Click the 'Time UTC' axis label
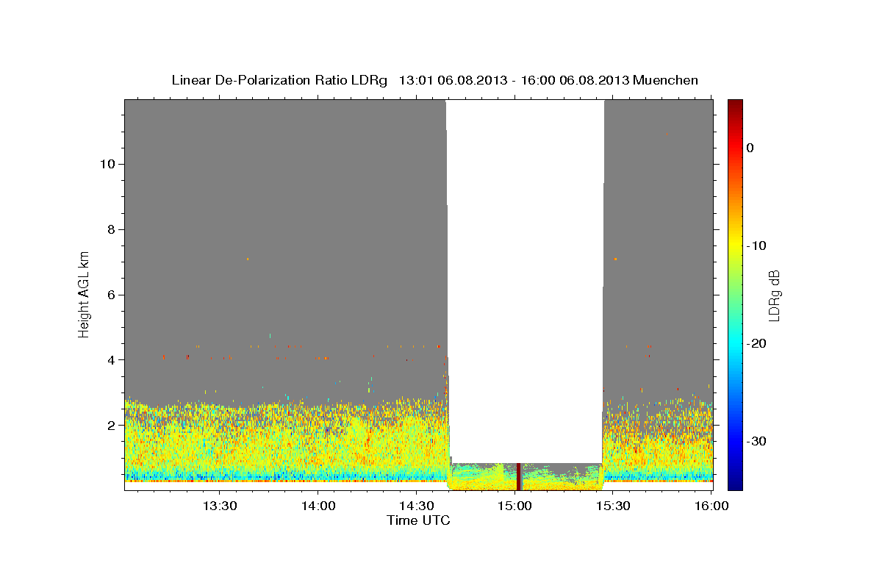 click(418, 520)
